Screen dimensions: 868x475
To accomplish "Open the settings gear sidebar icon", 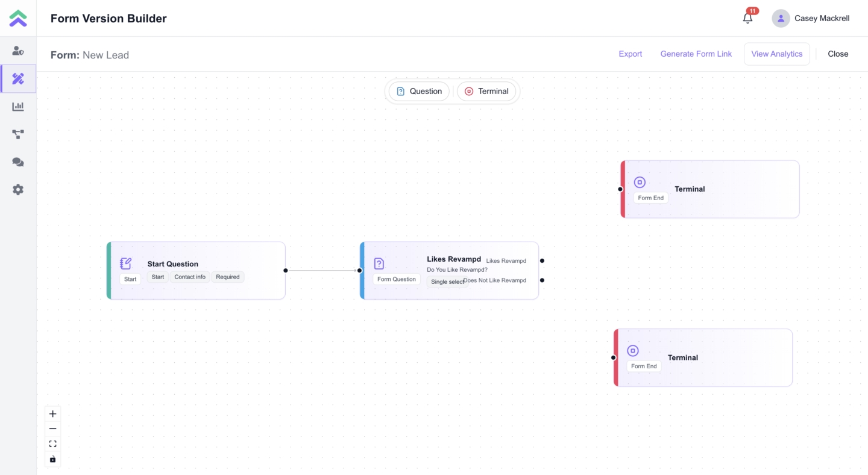I will coord(18,189).
